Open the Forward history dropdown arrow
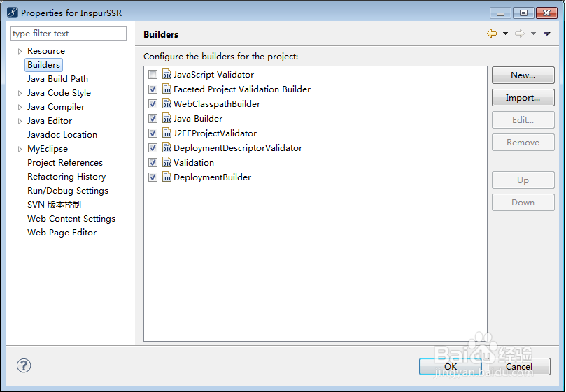The image size is (566, 392). coord(533,34)
